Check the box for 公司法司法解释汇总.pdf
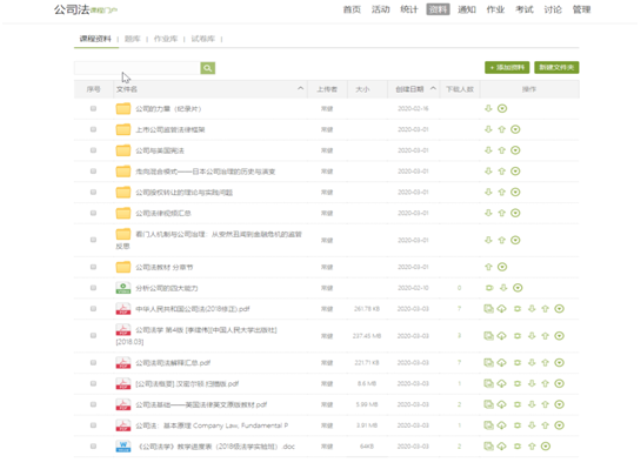 tap(94, 362)
